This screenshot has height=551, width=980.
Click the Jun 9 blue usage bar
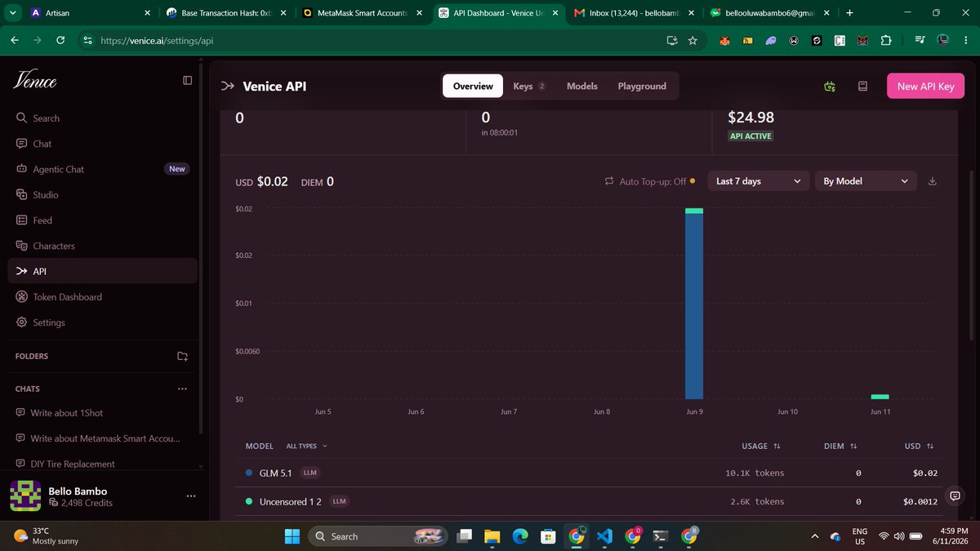[x=694, y=307]
